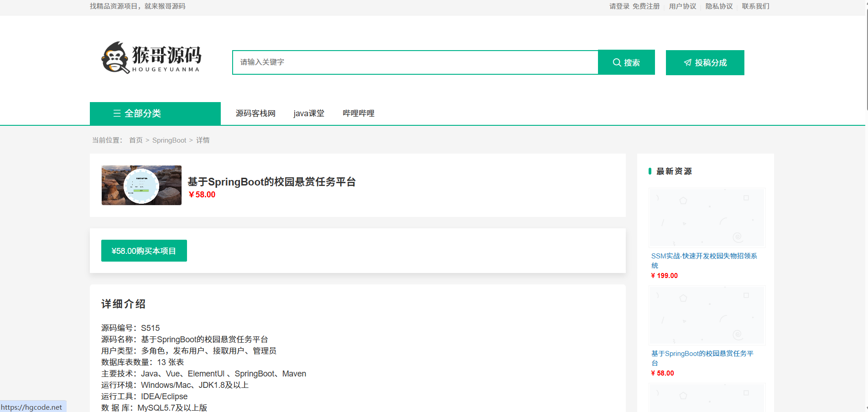This screenshot has width=868, height=412.
Task: Focus the 请输入关键字 search field
Action: pyautogui.click(x=415, y=62)
